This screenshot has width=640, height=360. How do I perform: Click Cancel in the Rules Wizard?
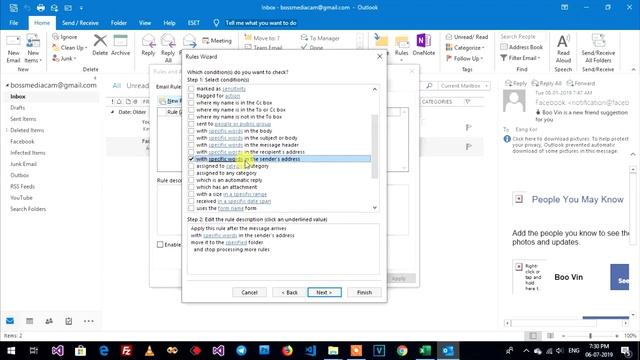click(x=249, y=292)
